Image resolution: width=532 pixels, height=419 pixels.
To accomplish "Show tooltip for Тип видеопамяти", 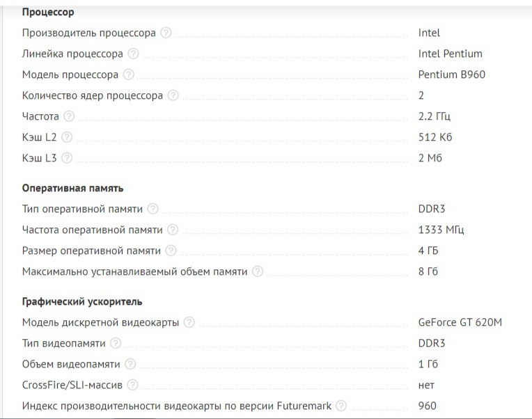I will point(116,343).
